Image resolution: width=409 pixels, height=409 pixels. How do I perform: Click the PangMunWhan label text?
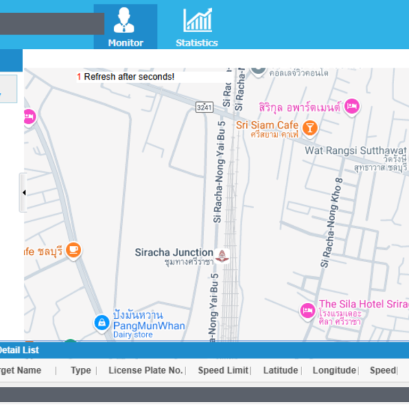pyautogui.click(x=149, y=326)
